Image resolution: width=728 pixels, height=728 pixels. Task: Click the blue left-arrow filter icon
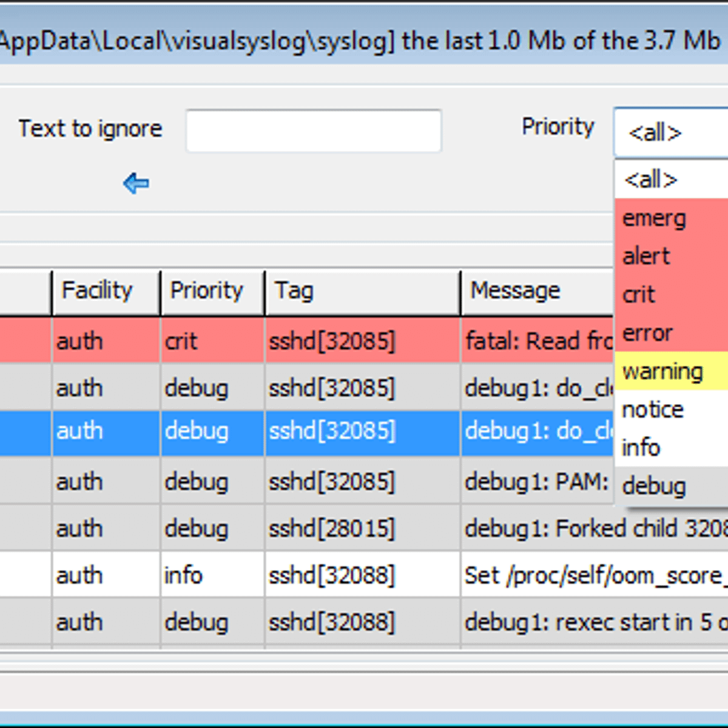tap(135, 183)
